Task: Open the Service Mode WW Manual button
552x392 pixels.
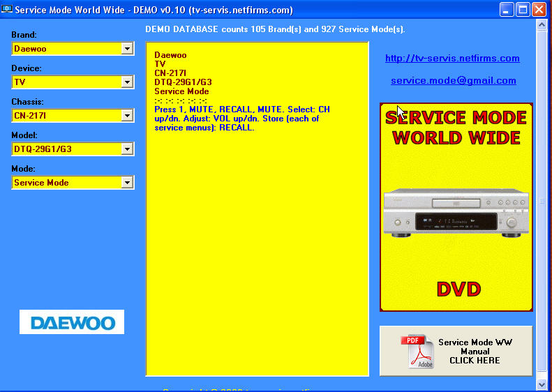Action: [456, 351]
